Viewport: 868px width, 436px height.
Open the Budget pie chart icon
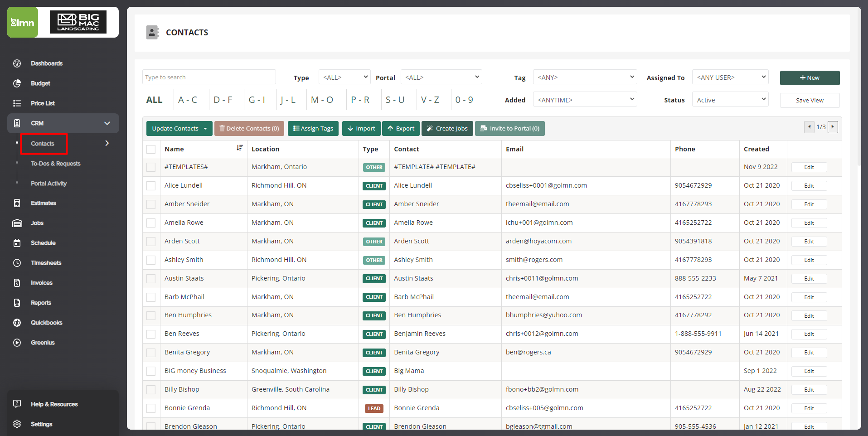click(17, 83)
